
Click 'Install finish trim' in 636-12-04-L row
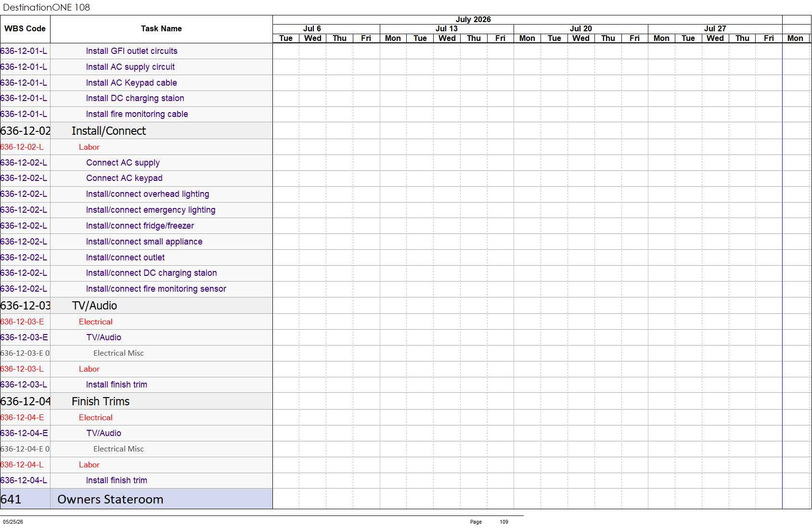pos(116,480)
